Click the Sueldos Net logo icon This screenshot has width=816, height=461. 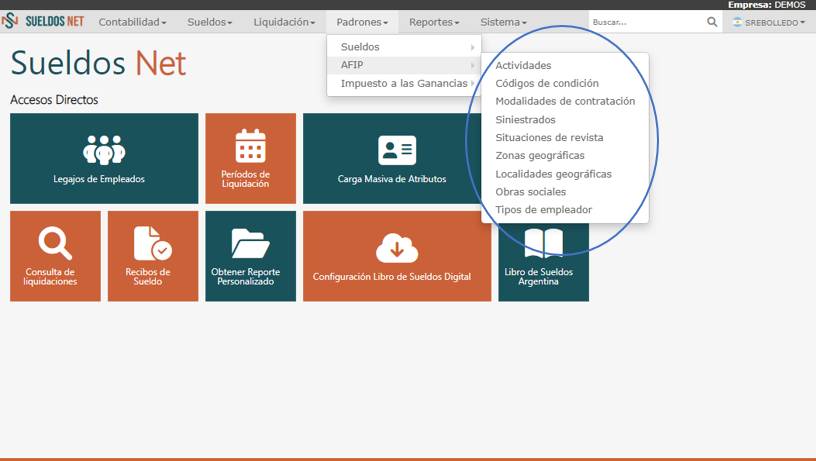pos(10,21)
